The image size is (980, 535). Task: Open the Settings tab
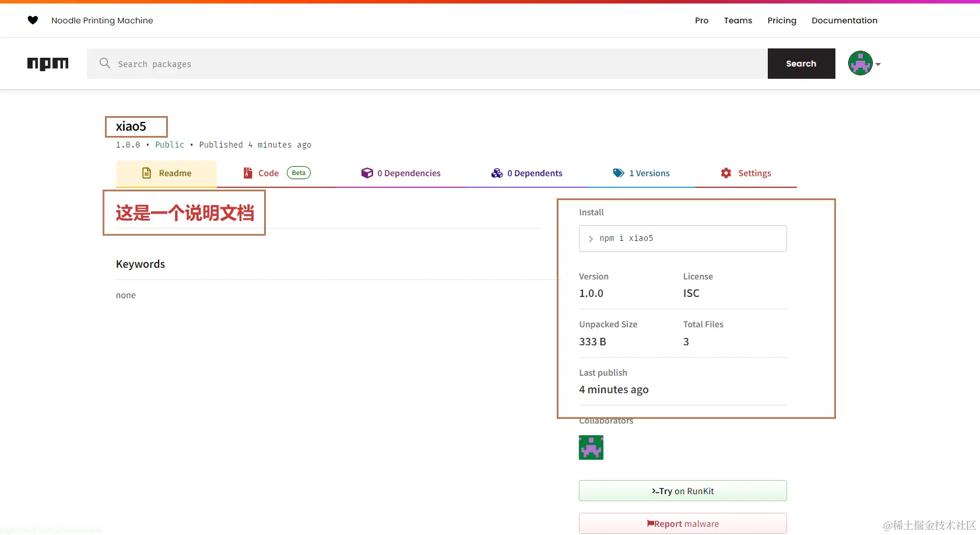pyautogui.click(x=746, y=173)
